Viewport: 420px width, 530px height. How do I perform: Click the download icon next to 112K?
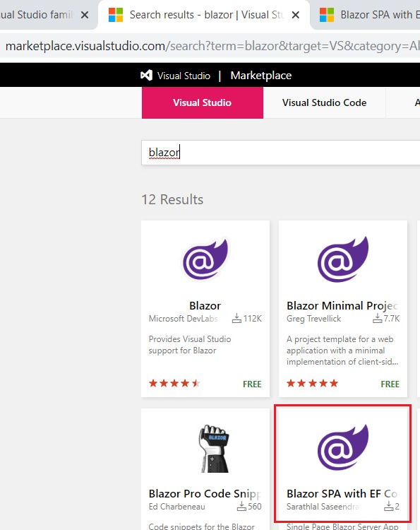click(x=236, y=319)
